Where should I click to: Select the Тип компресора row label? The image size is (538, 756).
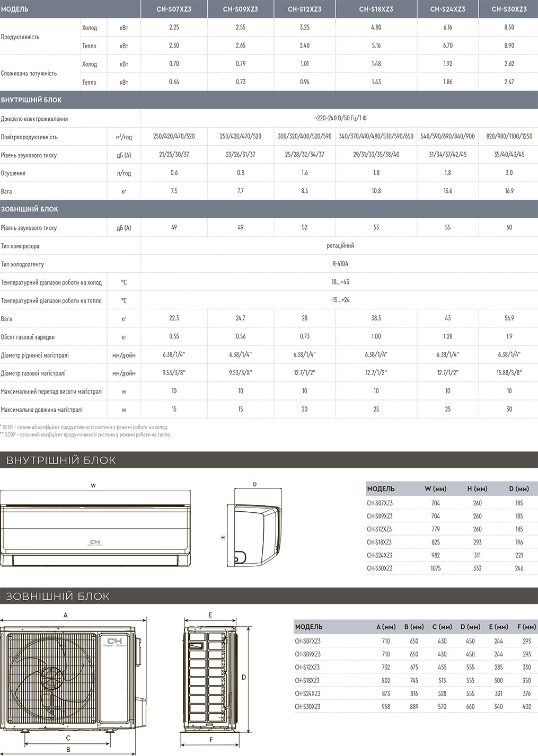tap(20, 246)
